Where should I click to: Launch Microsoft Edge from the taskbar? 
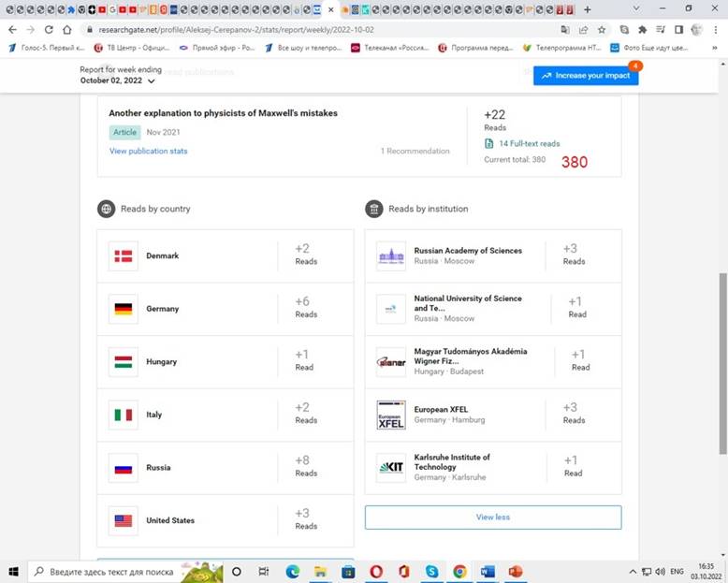click(x=293, y=572)
